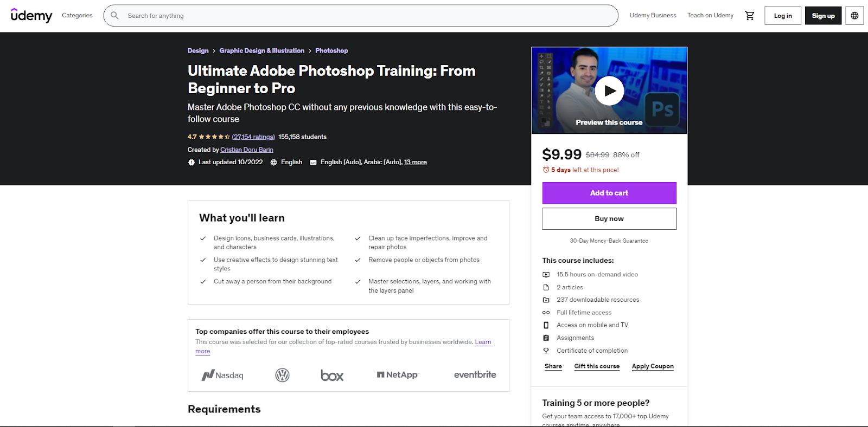Screen dimensions: 868x427
Task: Click the course title heading
Action: tap(331, 80)
